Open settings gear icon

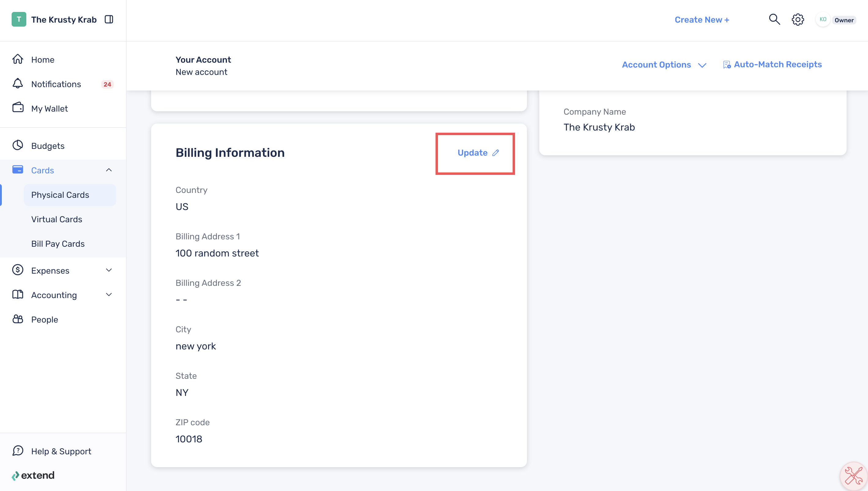pos(797,20)
